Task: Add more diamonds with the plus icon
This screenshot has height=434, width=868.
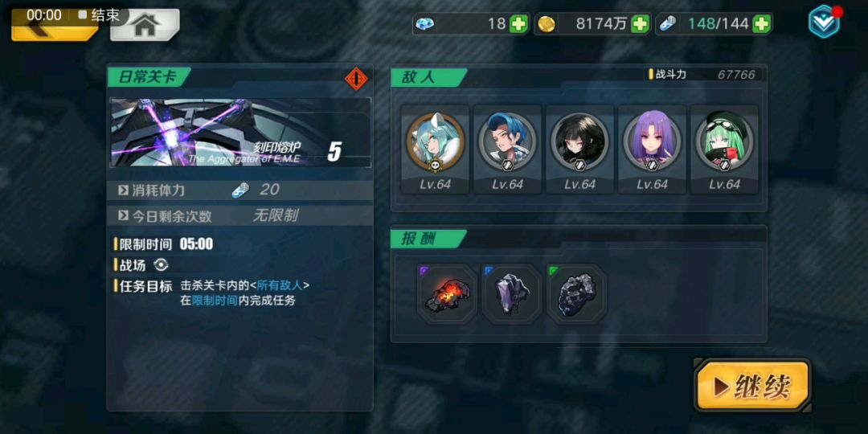Action: [x=518, y=24]
